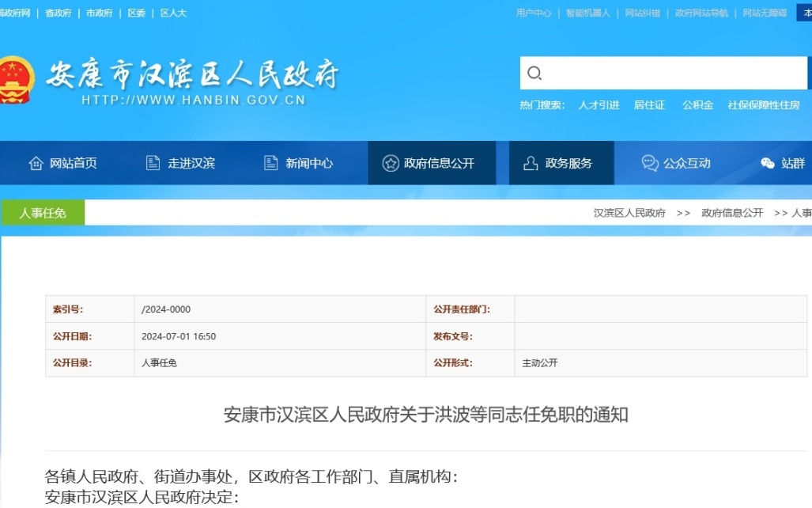Click the HTTP://WWW.HANBIN.GOV.CN text

pos(194,100)
